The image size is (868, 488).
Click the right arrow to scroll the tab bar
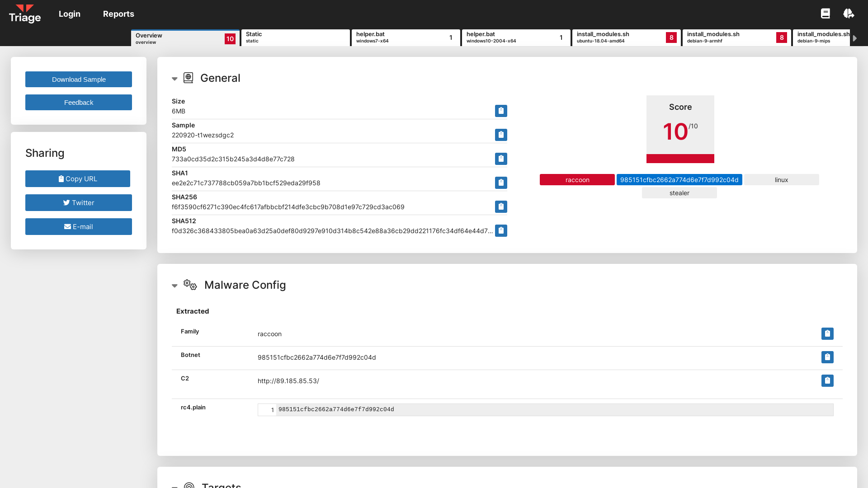click(855, 38)
